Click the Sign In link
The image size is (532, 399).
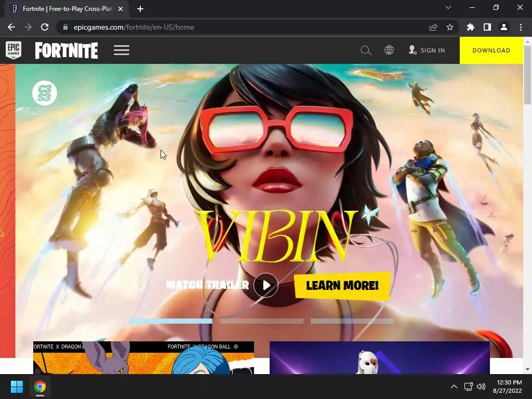[427, 50]
